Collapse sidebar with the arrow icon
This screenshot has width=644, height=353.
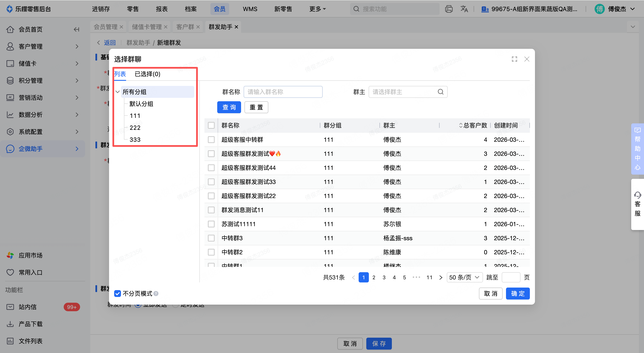pos(76,29)
